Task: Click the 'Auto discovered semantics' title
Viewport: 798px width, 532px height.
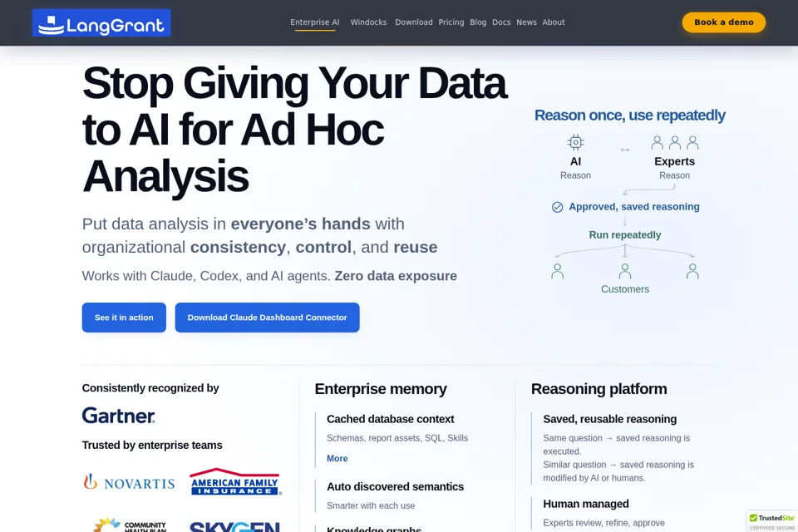Action: (395, 486)
